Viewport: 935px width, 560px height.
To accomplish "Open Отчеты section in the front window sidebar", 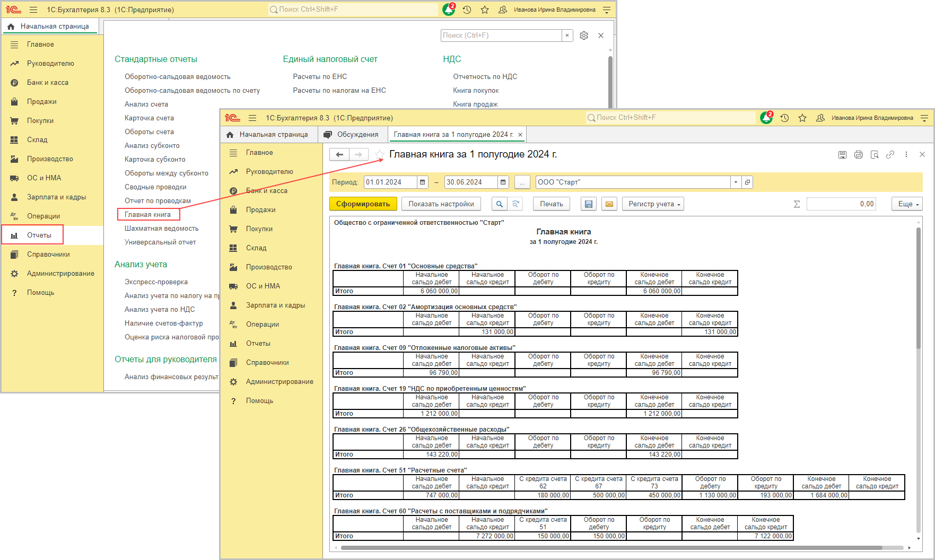I will (271, 344).
